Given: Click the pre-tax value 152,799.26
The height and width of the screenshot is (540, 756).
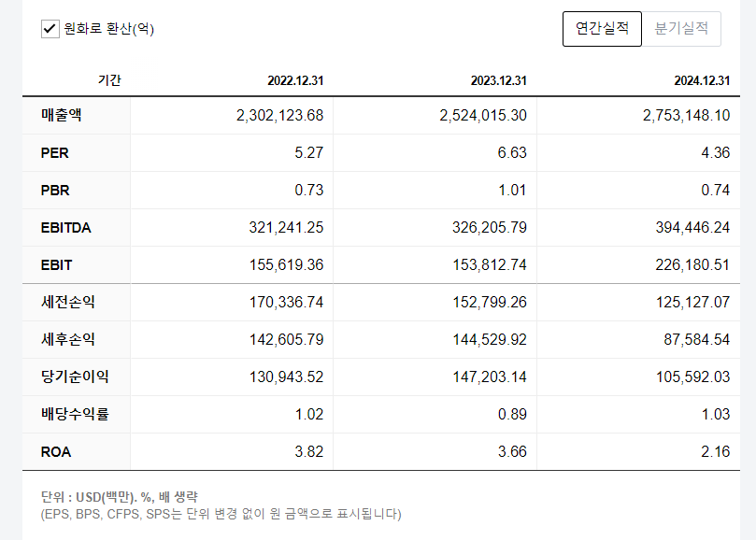Looking at the screenshot, I should 490,303.
